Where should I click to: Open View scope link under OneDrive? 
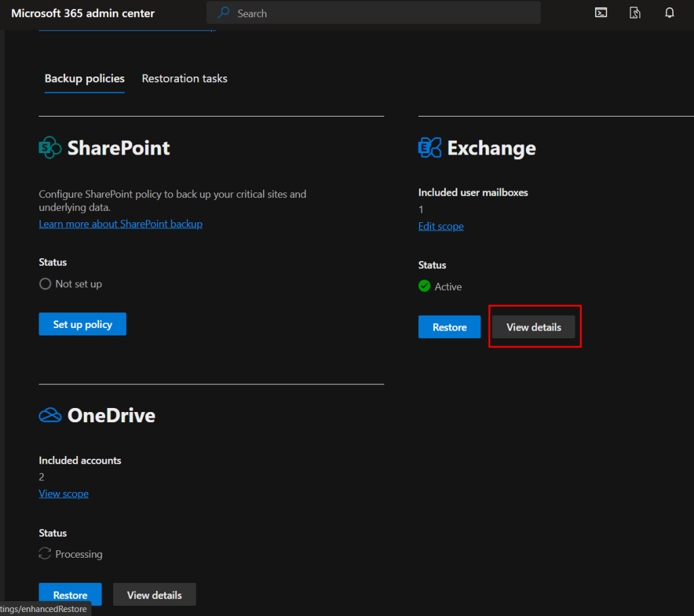coord(64,494)
